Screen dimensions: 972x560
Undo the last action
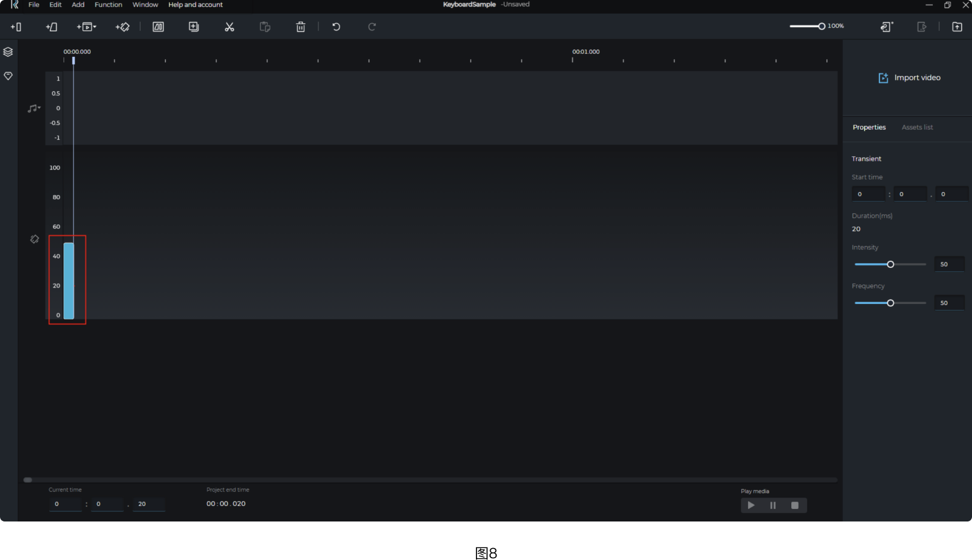pos(335,27)
